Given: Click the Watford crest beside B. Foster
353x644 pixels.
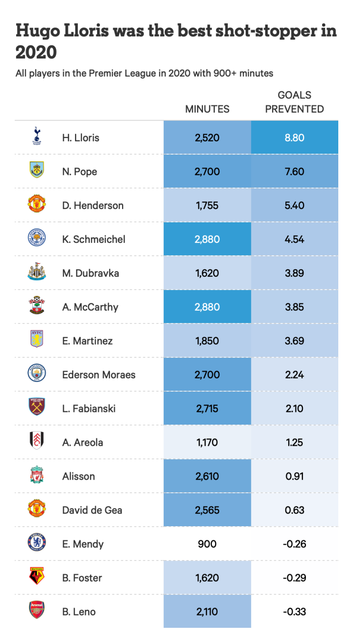Looking at the screenshot, I should (37, 577).
